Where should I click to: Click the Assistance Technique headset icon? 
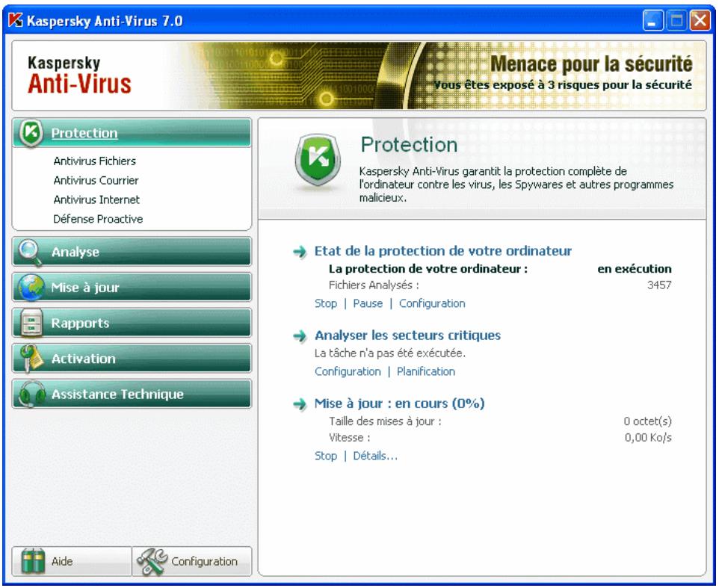[31, 394]
